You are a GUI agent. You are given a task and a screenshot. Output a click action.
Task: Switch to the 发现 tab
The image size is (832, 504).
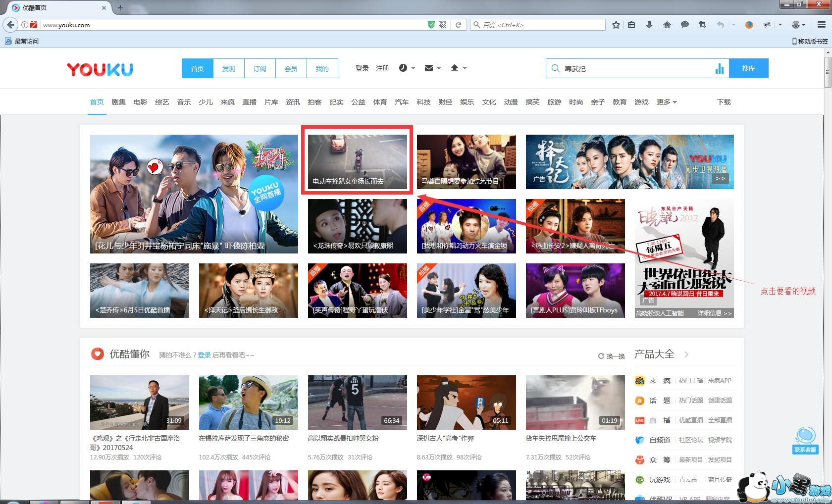point(228,68)
